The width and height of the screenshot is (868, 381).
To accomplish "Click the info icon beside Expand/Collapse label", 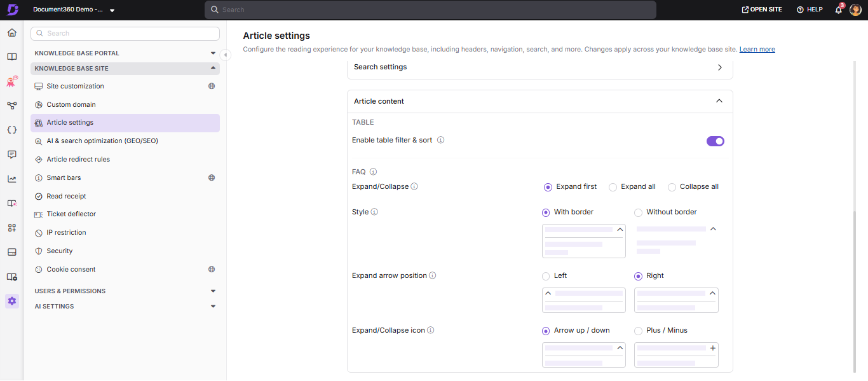I will click(x=414, y=186).
